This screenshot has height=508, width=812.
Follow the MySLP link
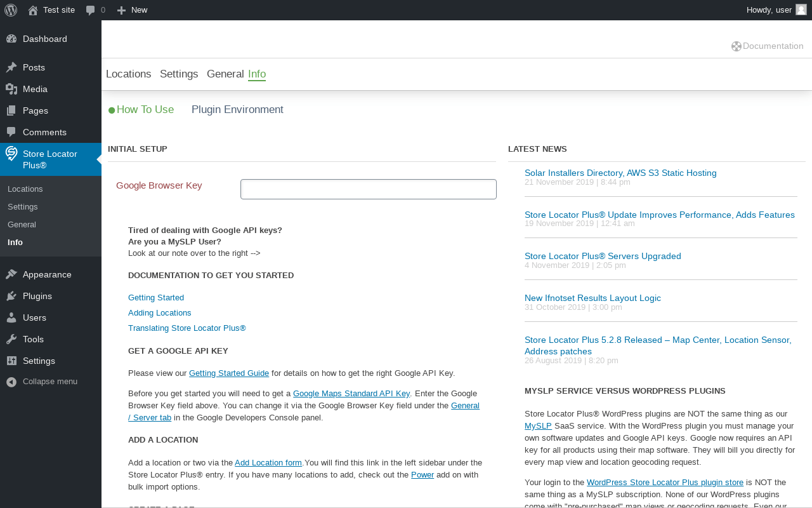pyautogui.click(x=538, y=426)
